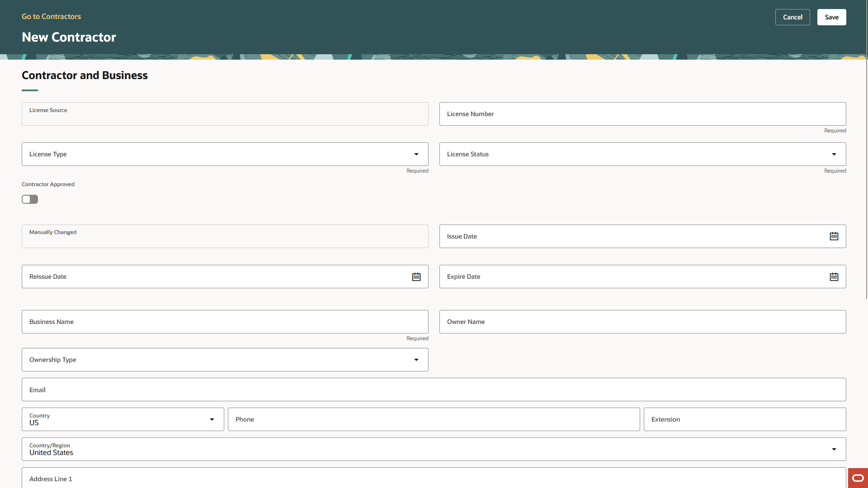The image size is (868, 488).
Task: Open the Expire Date calendar picker
Action: tap(834, 276)
